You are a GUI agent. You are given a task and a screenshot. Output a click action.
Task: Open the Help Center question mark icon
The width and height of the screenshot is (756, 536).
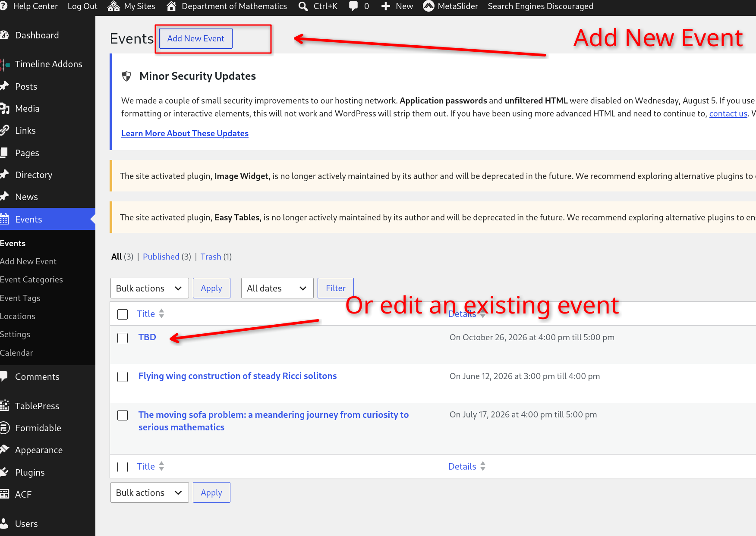point(3,6)
